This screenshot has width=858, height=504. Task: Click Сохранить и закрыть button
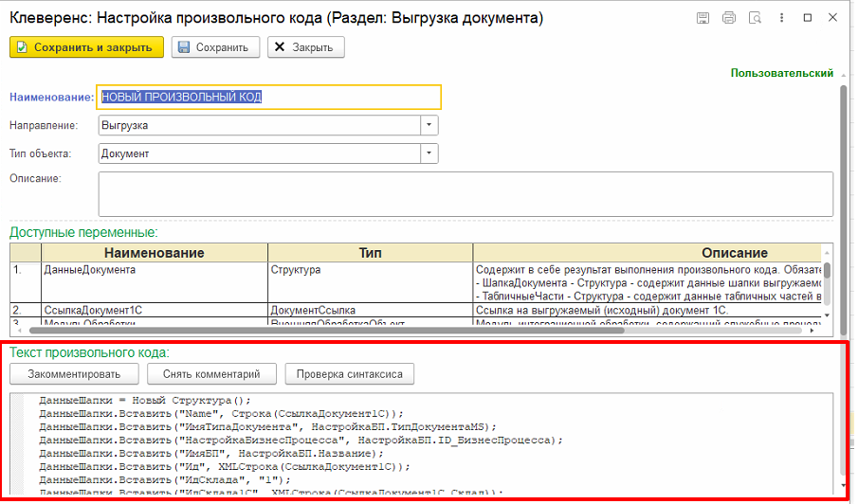[x=86, y=47]
